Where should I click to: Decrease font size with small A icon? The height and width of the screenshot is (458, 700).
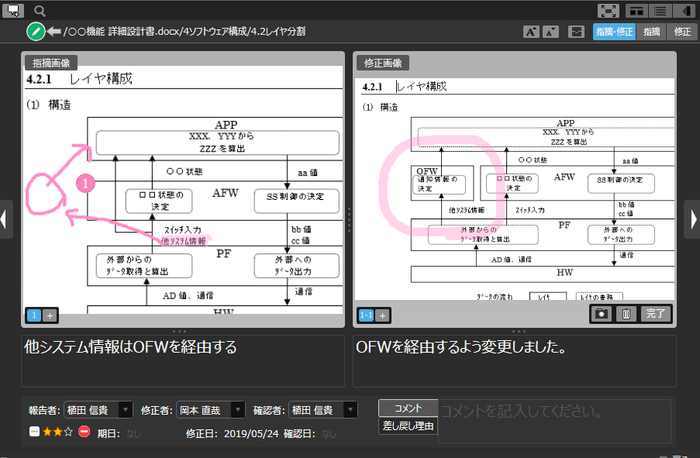coord(550,32)
